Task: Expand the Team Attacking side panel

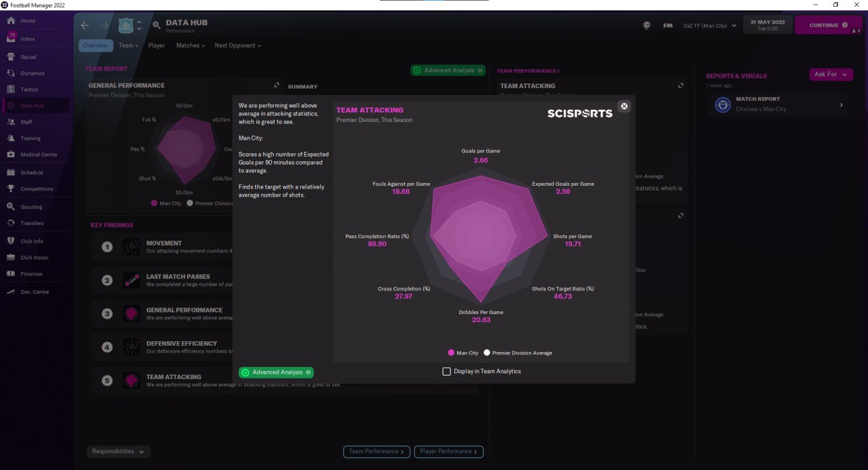Action: click(681, 85)
